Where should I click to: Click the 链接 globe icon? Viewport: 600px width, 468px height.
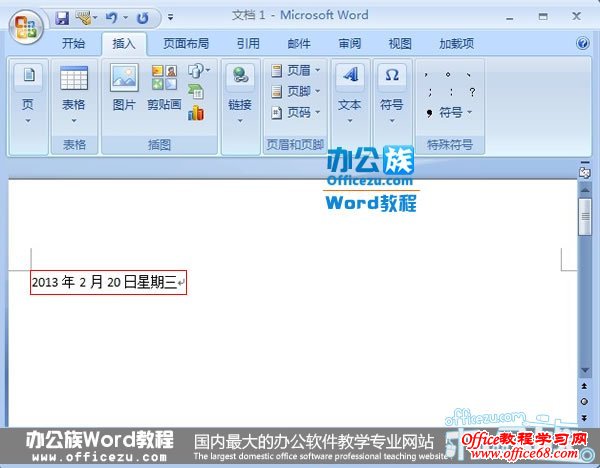click(240, 78)
